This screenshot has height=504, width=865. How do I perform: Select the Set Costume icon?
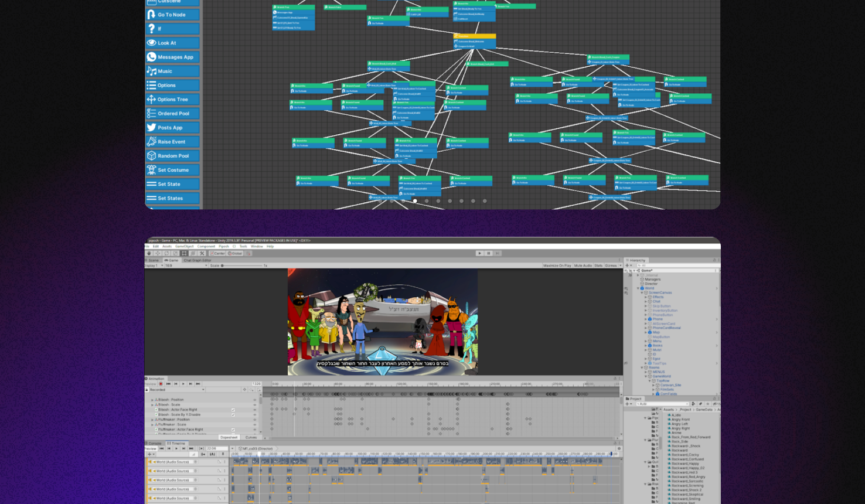(152, 170)
